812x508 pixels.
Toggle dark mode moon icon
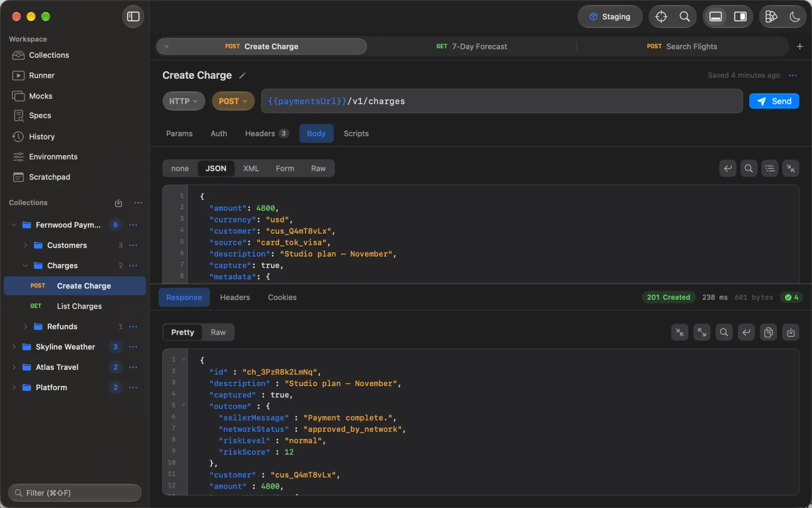pyautogui.click(x=795, y=17)
